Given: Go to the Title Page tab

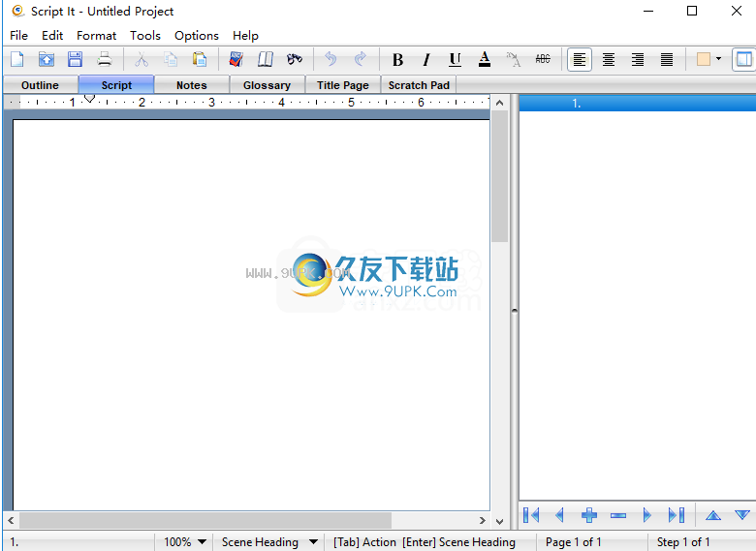Looking at the screenshot, I should 343,85.
